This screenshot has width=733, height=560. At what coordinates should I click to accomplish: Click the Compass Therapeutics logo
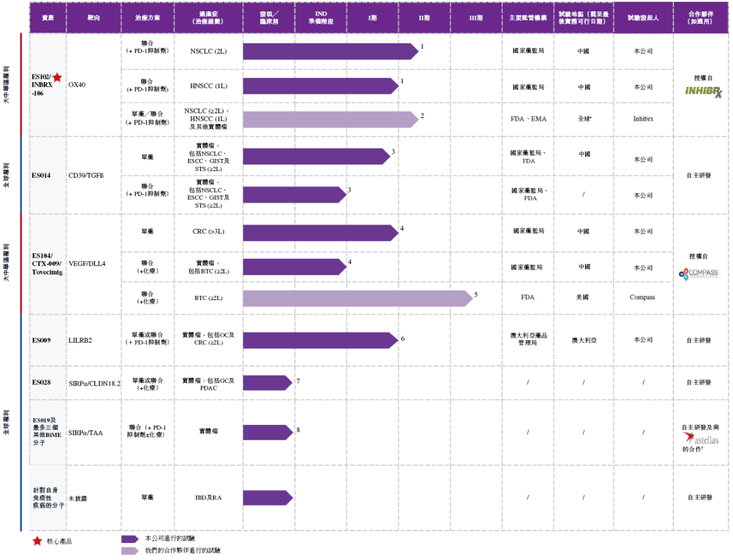coord(698,274)
